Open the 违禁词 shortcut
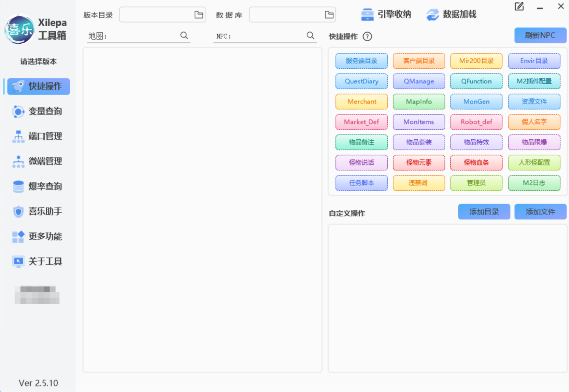The height and width of the screenshot is (392, 569). point(419,183)
